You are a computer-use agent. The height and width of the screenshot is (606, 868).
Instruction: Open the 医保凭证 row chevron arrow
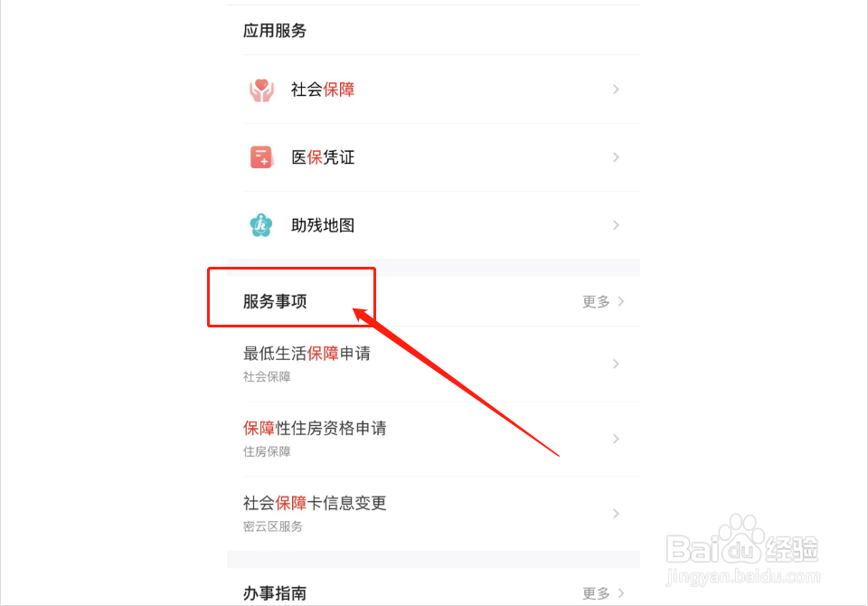pos(616,157)
